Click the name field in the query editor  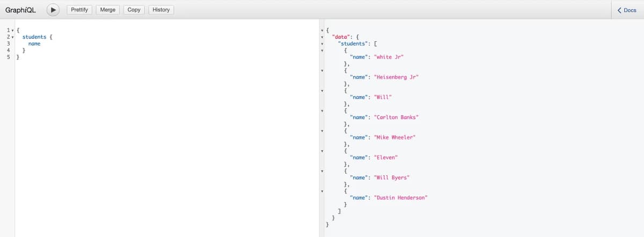[x=34, y=43]
